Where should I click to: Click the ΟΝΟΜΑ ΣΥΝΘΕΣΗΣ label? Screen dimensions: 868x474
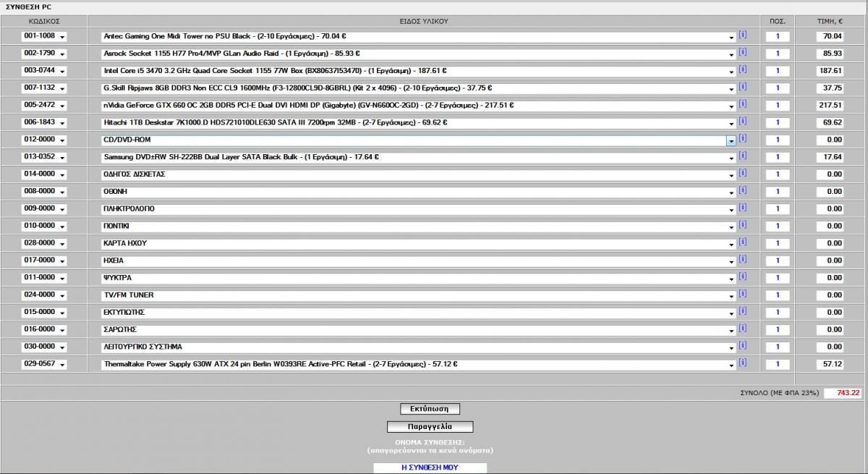(x=430, y=441)
